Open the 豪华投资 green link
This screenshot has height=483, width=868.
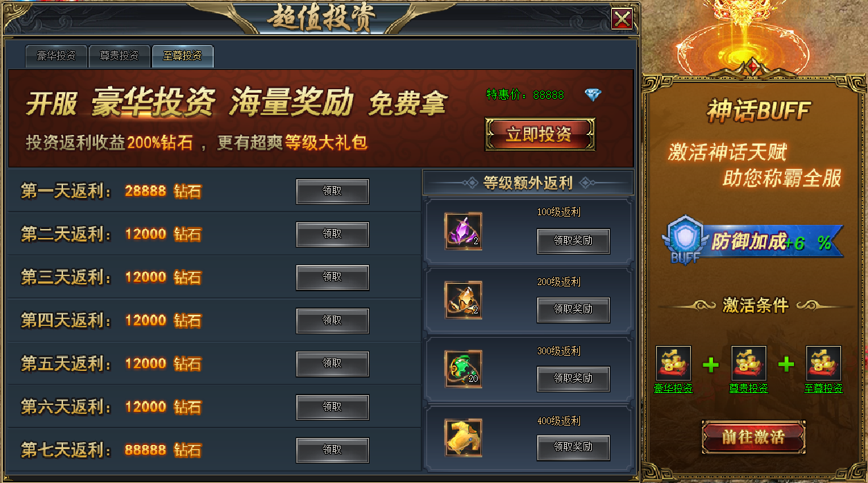(673, 388)
